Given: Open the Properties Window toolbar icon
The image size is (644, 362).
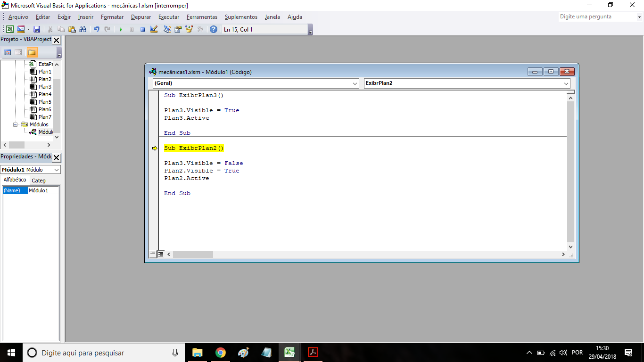Looking at the screenshot, I should 178,29.
